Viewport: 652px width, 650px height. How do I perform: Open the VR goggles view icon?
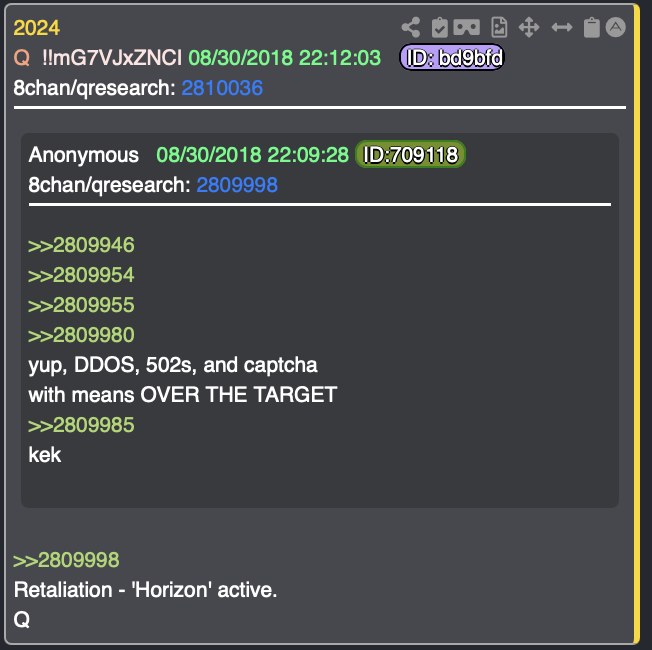click(x=467, y=27)
